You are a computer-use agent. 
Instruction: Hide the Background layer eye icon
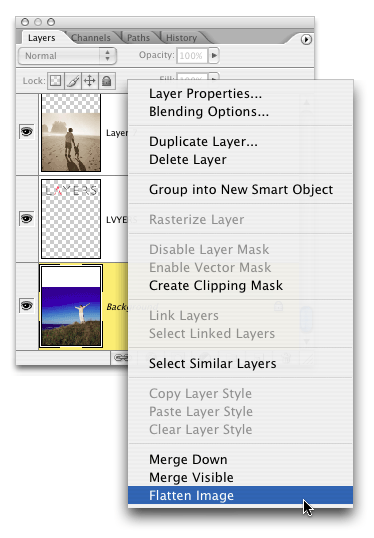pos(27,305)
